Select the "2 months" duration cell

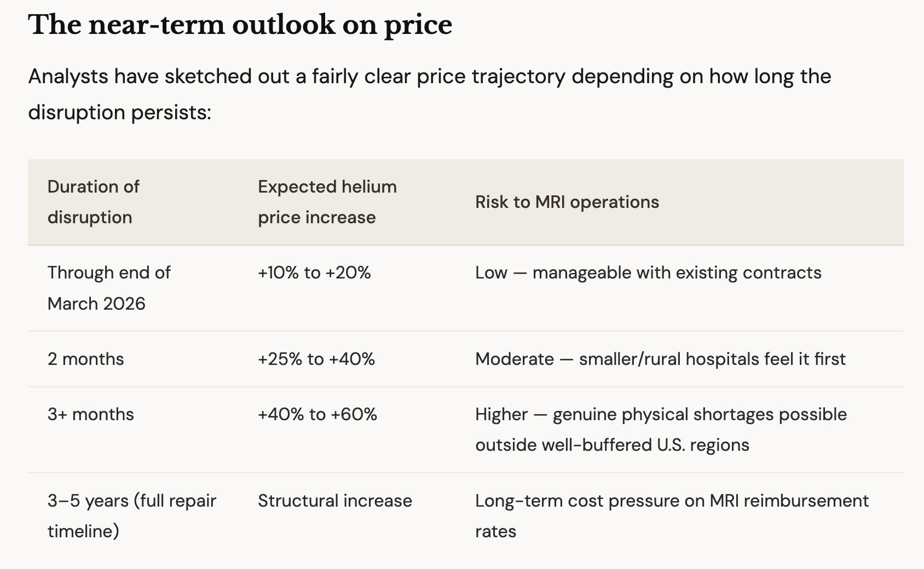coord(85,359)
